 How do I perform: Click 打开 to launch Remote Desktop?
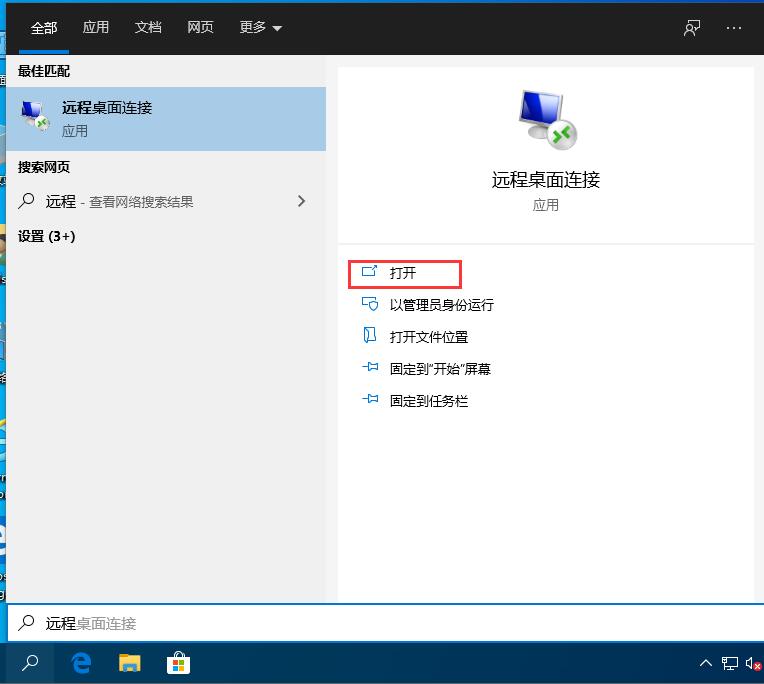403,273
